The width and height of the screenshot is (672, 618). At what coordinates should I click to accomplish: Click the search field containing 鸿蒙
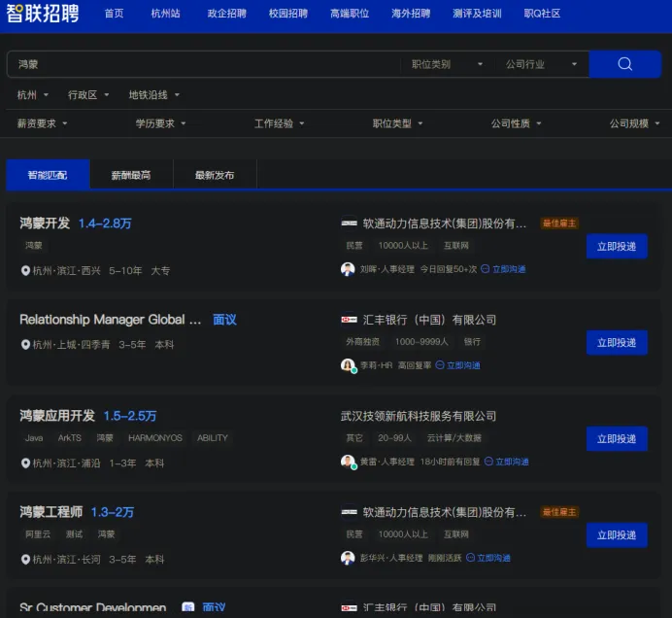pyautogui.click(x=204, y=64)
